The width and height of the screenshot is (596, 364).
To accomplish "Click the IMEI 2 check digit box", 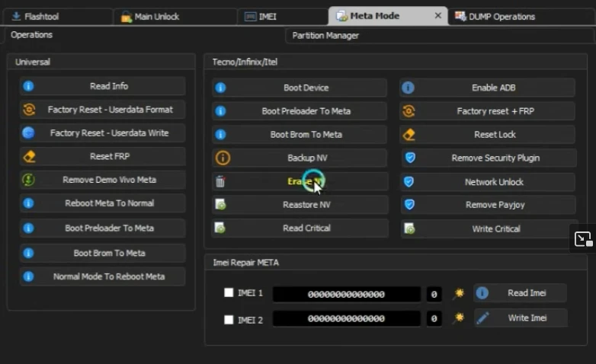I will tap(434, 318).
